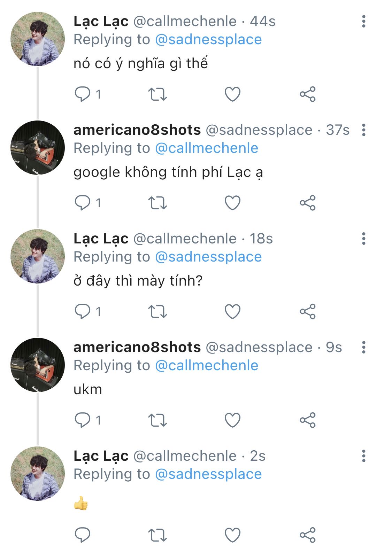Open americano8shots profile name on "ukm" tweet
The image size is (392, 552).
point(137,347)
